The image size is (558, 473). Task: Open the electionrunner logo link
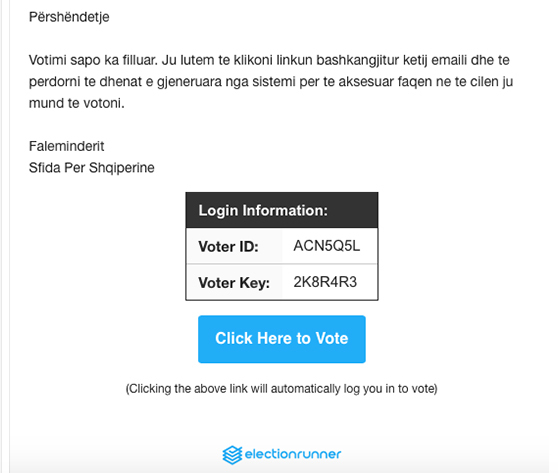[281, 454]
